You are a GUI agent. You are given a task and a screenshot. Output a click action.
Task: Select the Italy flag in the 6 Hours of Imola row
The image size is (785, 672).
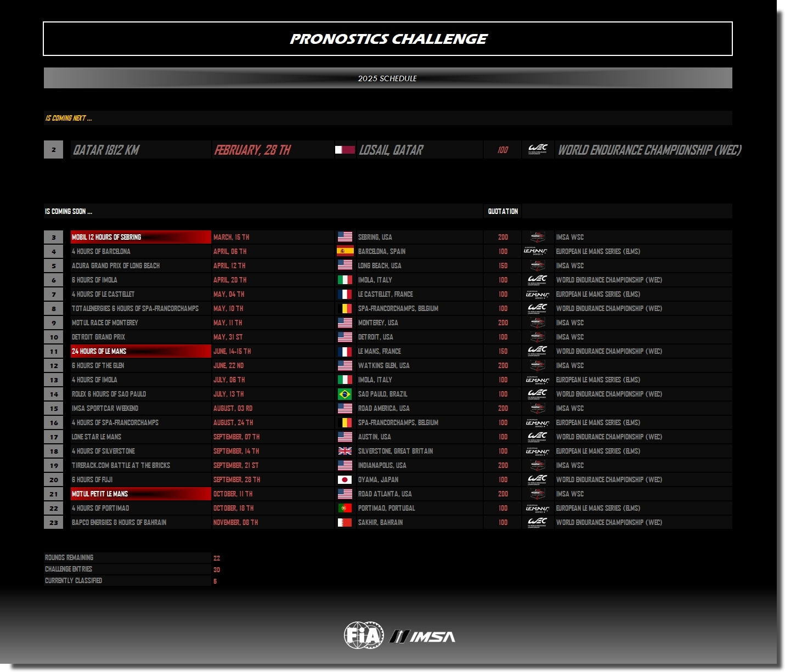345,280
